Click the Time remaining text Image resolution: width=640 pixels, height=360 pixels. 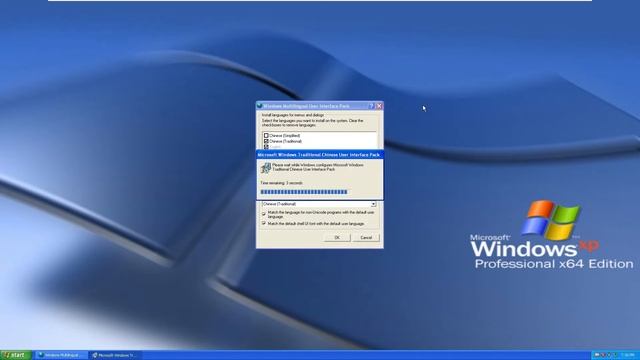coord(282,183)
